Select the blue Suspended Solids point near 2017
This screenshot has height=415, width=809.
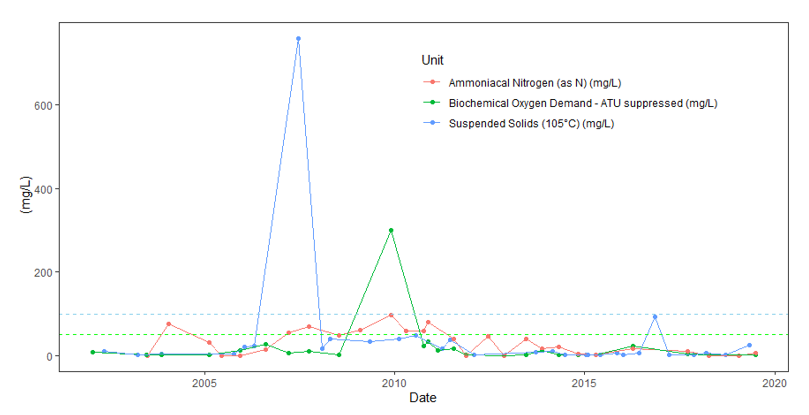(x=655, y=316)
